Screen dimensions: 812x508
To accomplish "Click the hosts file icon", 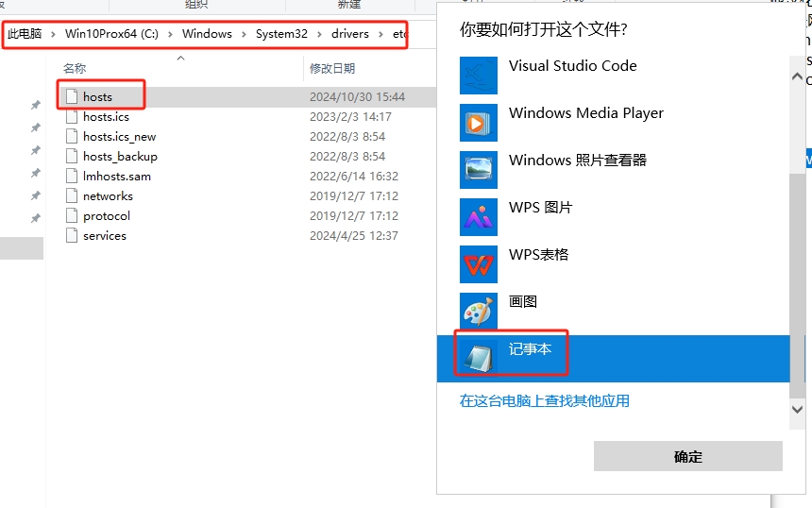I will [x=72, y=97].
